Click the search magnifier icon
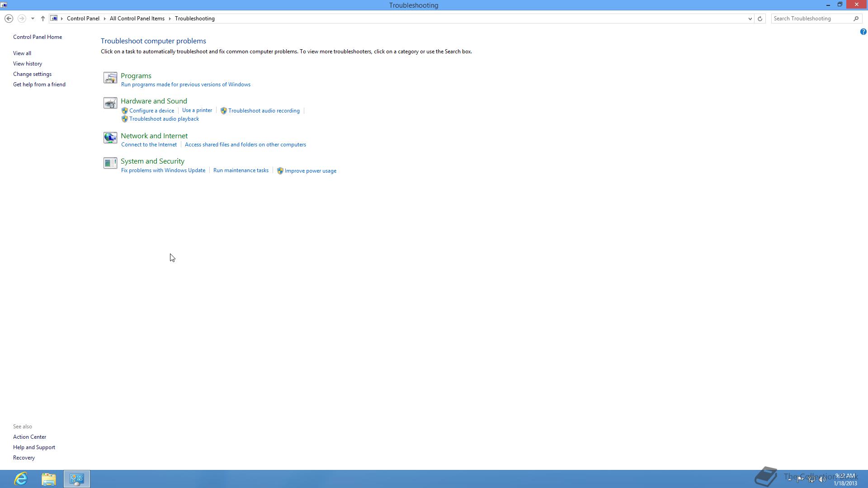 click(856, 19)
